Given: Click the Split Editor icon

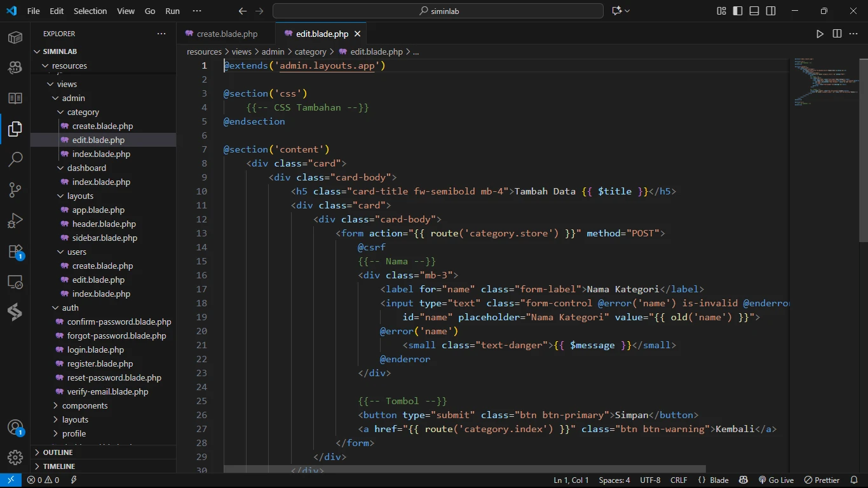Looking at the screenshot, I should tap(837, 34).
